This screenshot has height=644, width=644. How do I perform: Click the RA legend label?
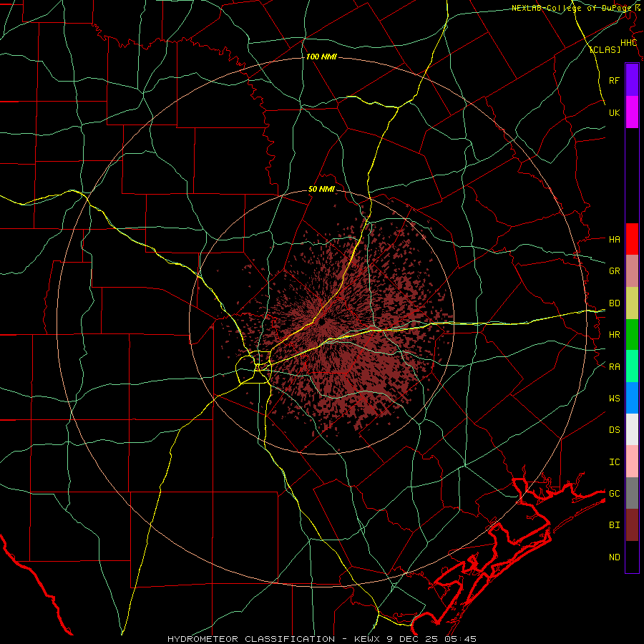click(x=614, y=367)
